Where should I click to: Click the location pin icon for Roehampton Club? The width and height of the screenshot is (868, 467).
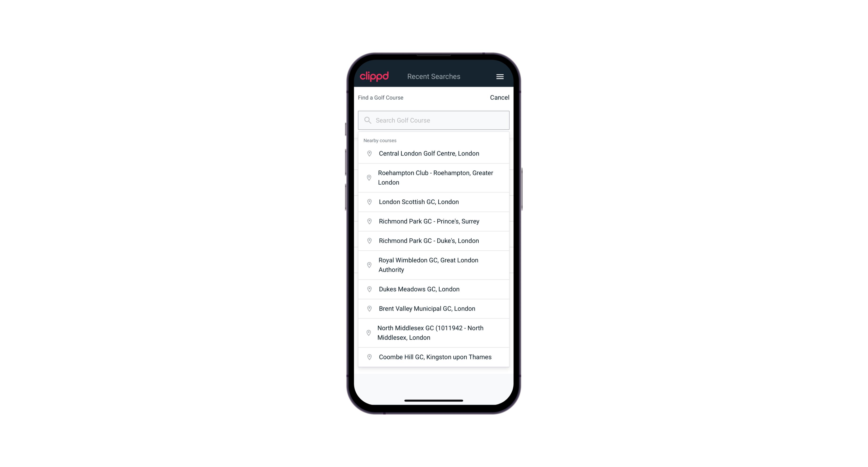368,178
